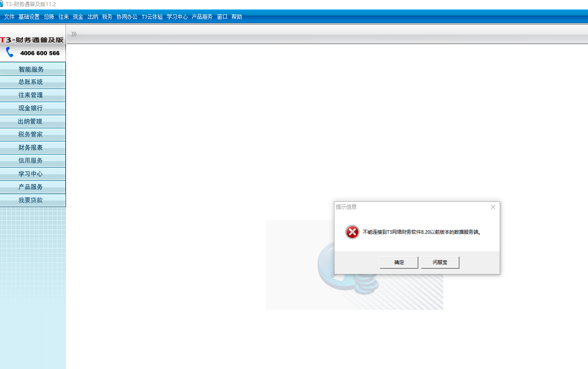Select 产品服务 in the sidebar
This screenshot has height=369, width=588.
(33, 187)
